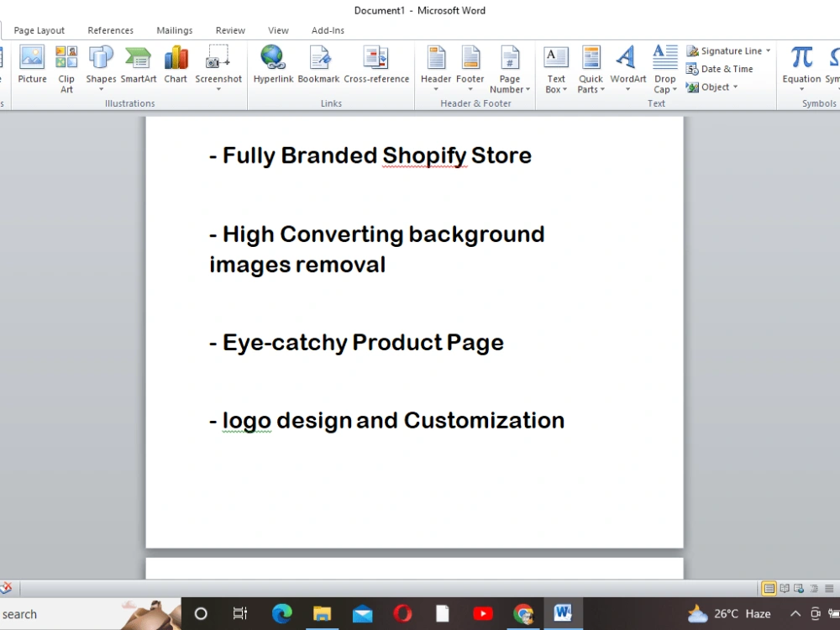
Task: Insert a Chart
Action: (176, 65)
